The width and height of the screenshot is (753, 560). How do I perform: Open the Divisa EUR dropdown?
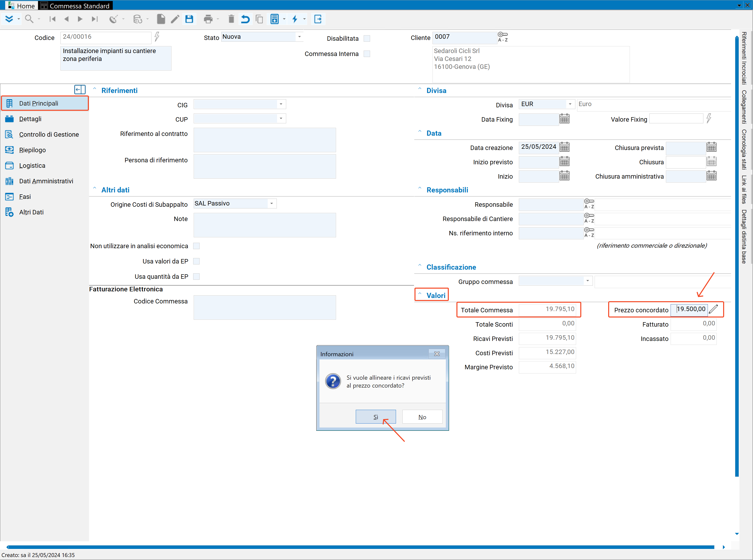pyautogui.click(x=570, y=104)
